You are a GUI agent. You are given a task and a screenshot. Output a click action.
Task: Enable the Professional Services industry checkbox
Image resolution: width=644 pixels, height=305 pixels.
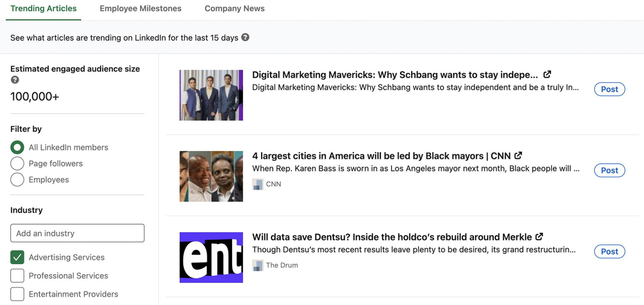[17, 276]
